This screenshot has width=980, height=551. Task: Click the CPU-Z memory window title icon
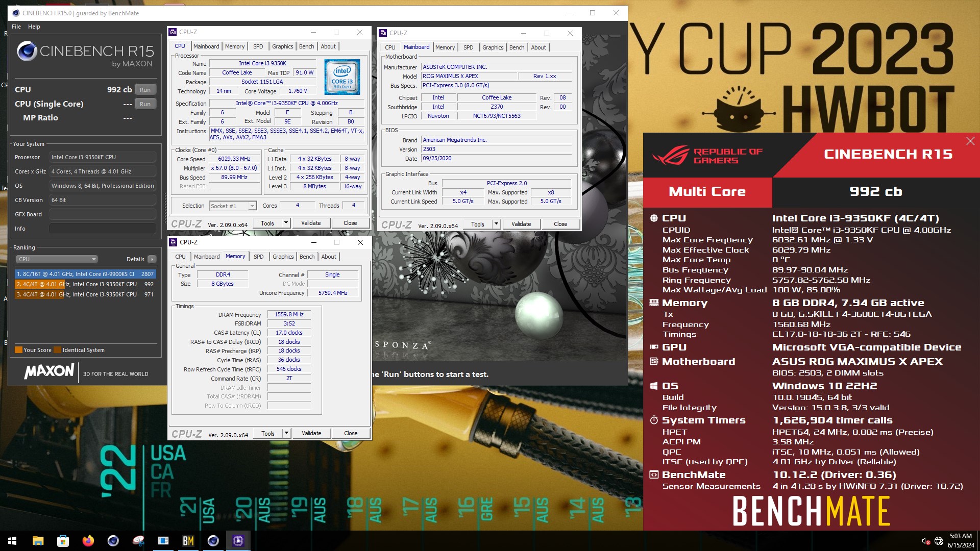tap(173, 242)
